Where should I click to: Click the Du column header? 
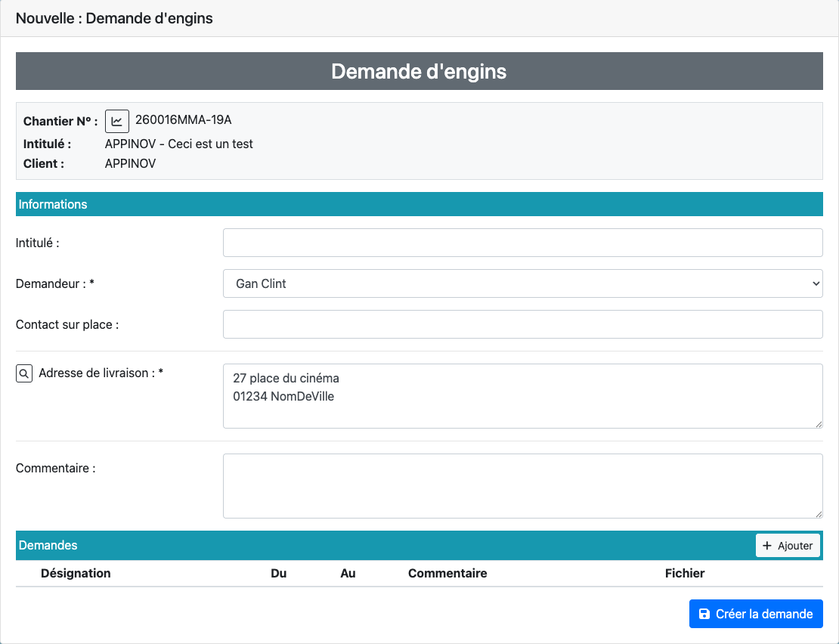278,573
